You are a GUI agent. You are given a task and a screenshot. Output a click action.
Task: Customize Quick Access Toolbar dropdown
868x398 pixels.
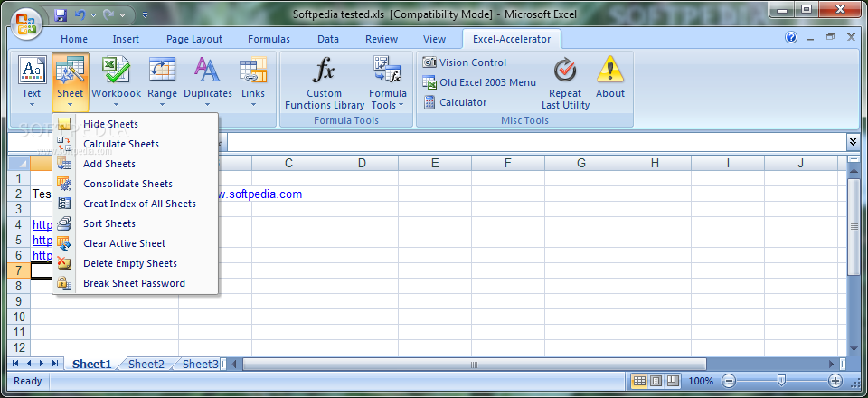pyautogui.click(x=145, y=15)
